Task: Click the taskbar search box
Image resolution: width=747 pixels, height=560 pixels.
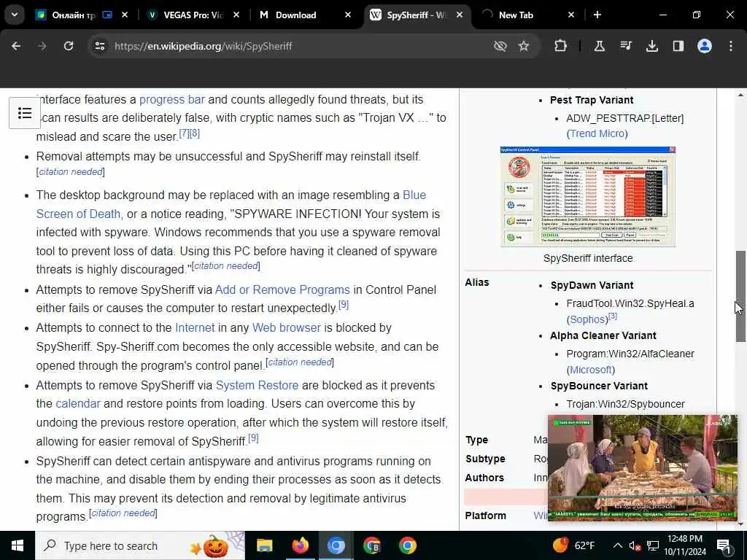Action: tap(140, 545)
